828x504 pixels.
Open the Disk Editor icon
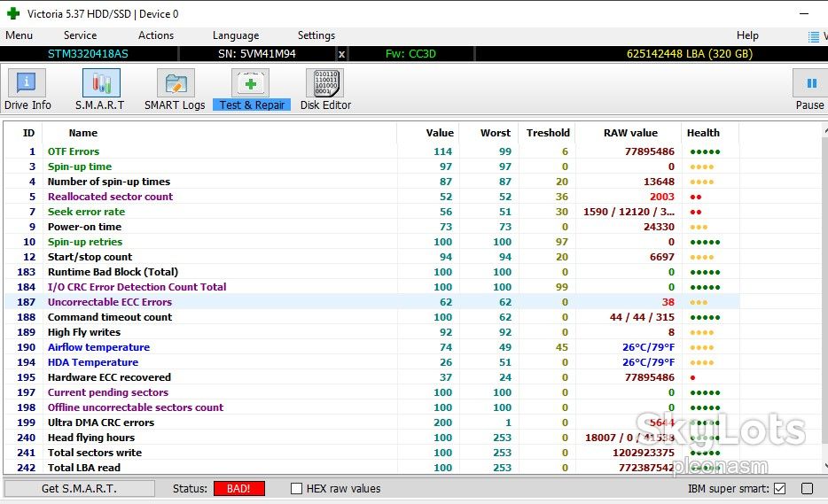(324, 83)
